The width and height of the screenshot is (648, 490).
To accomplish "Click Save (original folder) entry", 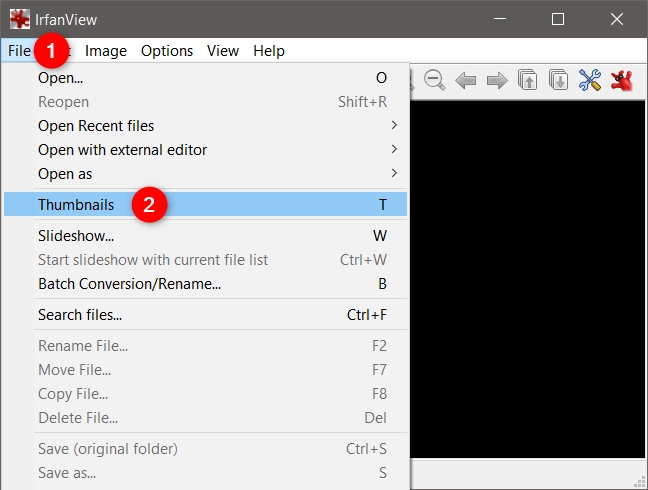I will click(205, 449).
